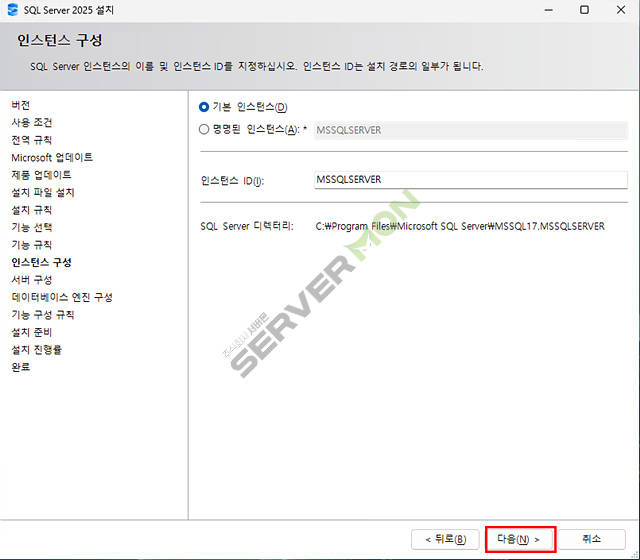Image resolution: width=640 pixels, height=560 pixels.
Task: Select 설치 파일 설치 step in sidebar
Action: (43, 193)
